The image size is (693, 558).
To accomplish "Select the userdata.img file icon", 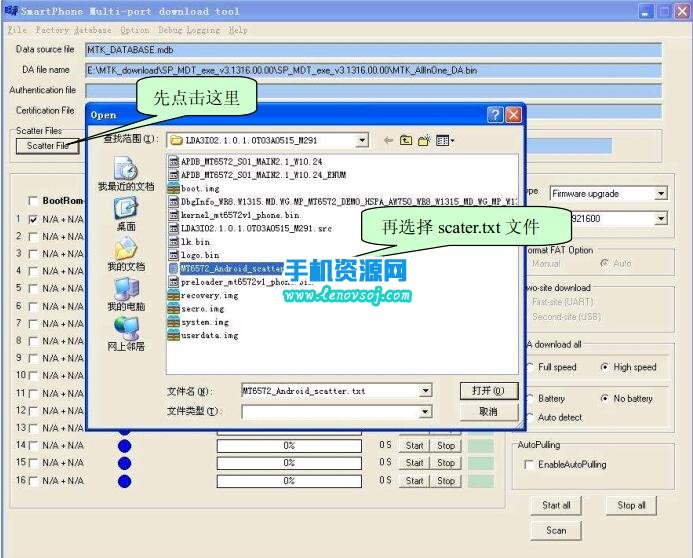I will [173, 335].
